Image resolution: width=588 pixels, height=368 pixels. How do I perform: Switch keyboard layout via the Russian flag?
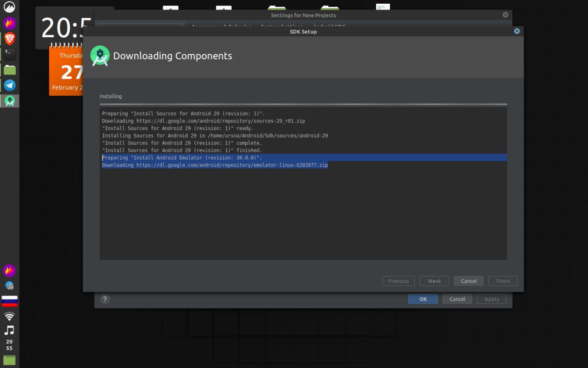[9, 301]
